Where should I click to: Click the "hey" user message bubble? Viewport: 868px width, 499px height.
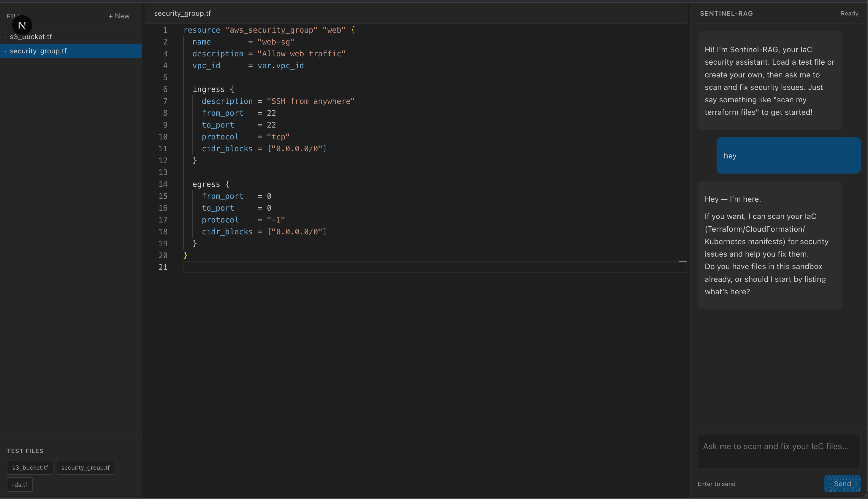click(788, 155)
